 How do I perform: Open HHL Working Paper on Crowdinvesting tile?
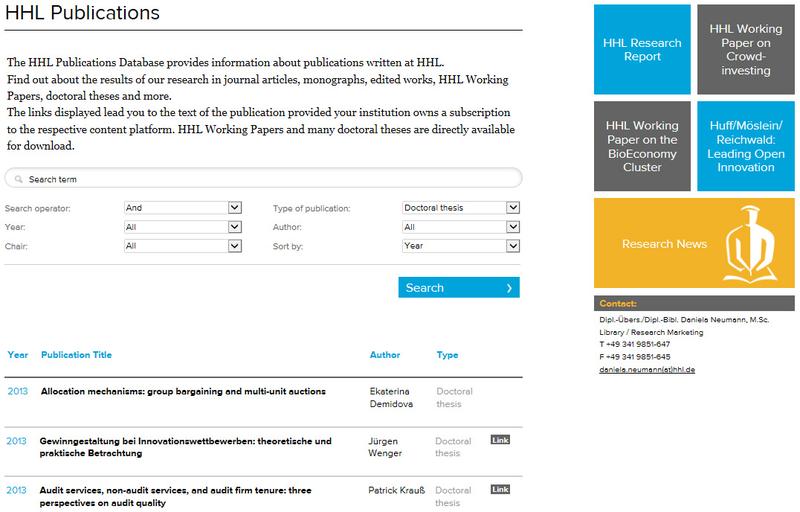(x=745, y=49)
